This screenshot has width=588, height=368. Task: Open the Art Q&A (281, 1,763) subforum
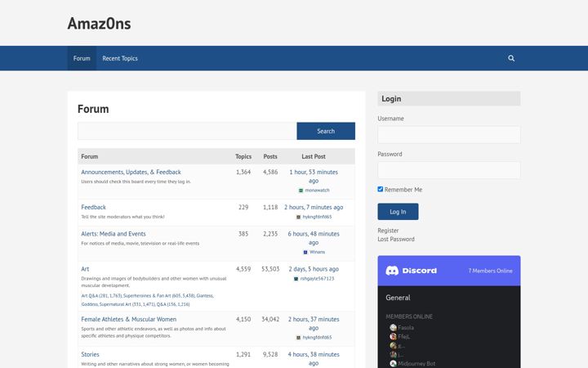(x=101, y=296)
